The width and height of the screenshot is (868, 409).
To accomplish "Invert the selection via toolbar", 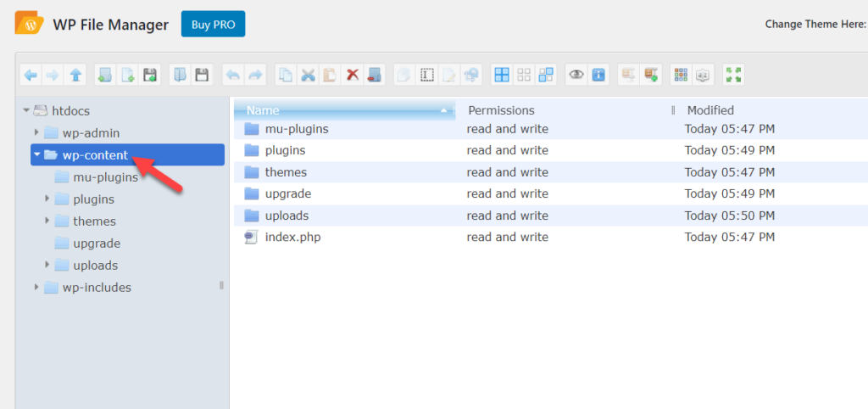I will click(x=547, y=75).
